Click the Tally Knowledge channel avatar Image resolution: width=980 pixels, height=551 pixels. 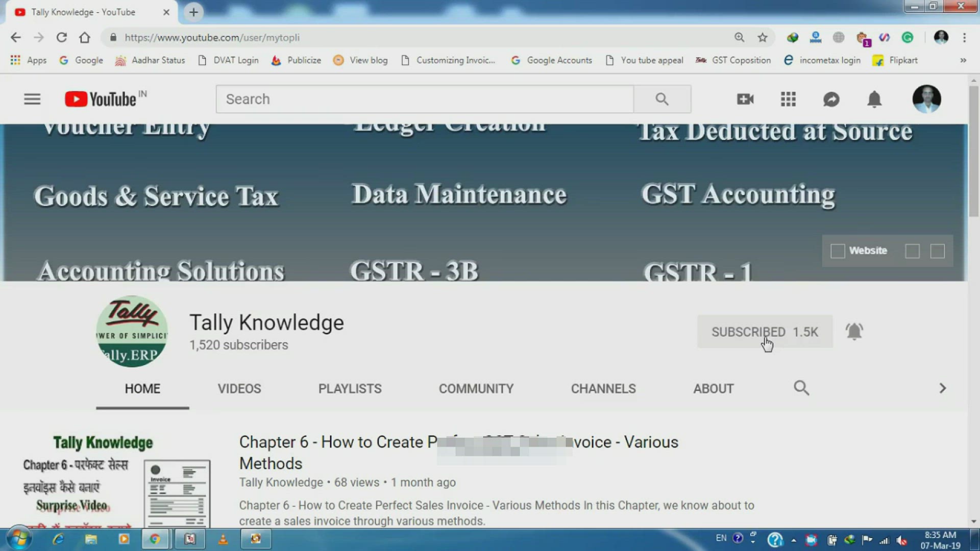(132, 332)
